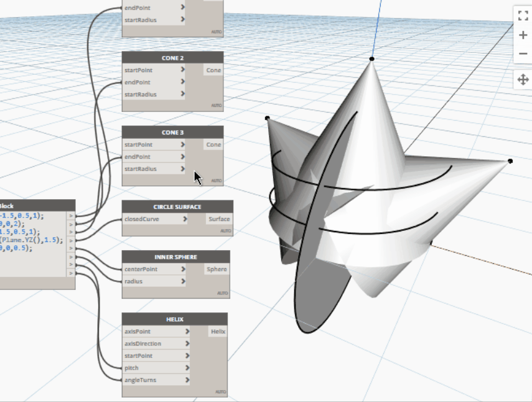Click the startRadius input port on CONE 2
Screen dimensions: 532x402
pyautogui.click(x=154, y=95)
